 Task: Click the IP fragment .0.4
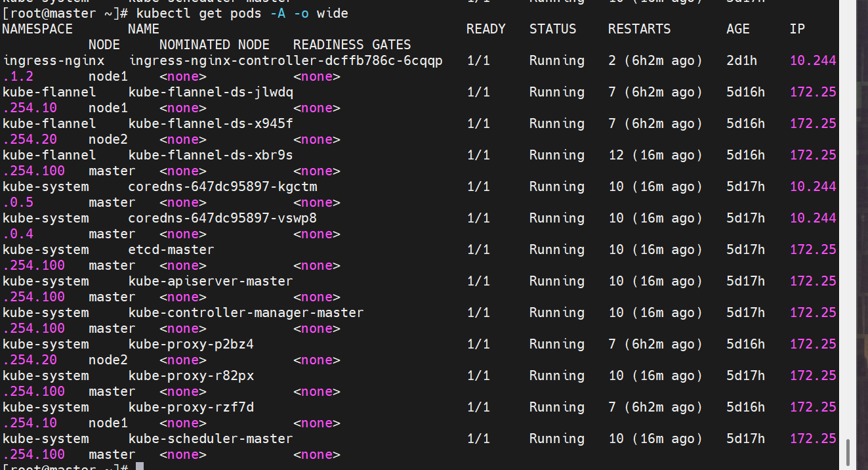[18, 234]
